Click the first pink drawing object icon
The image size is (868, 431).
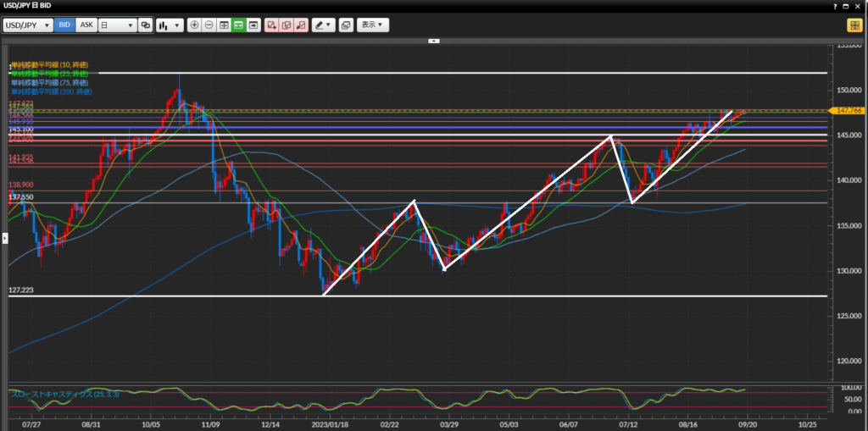pyautogui.click(x=271, y=25)
